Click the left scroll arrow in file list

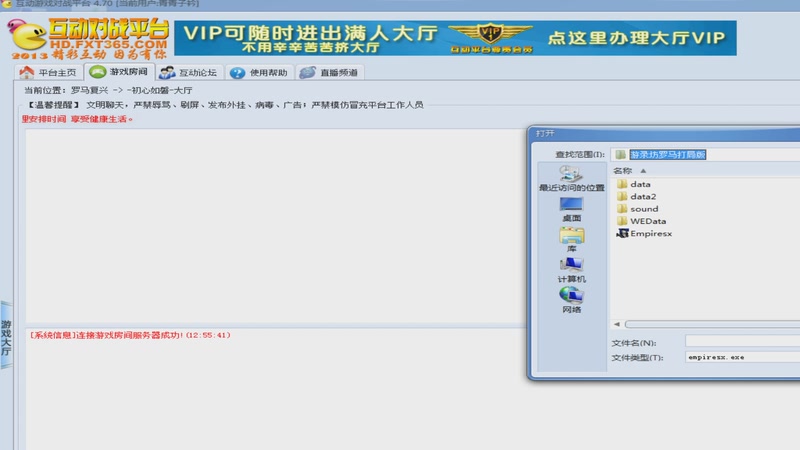click(617, 324)
